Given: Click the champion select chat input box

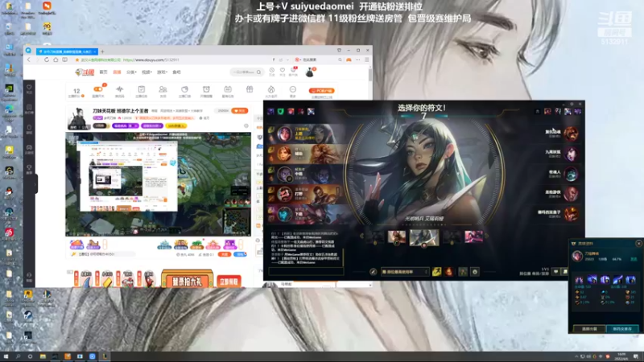Looking at the screenshot, I should coord(306,271).
